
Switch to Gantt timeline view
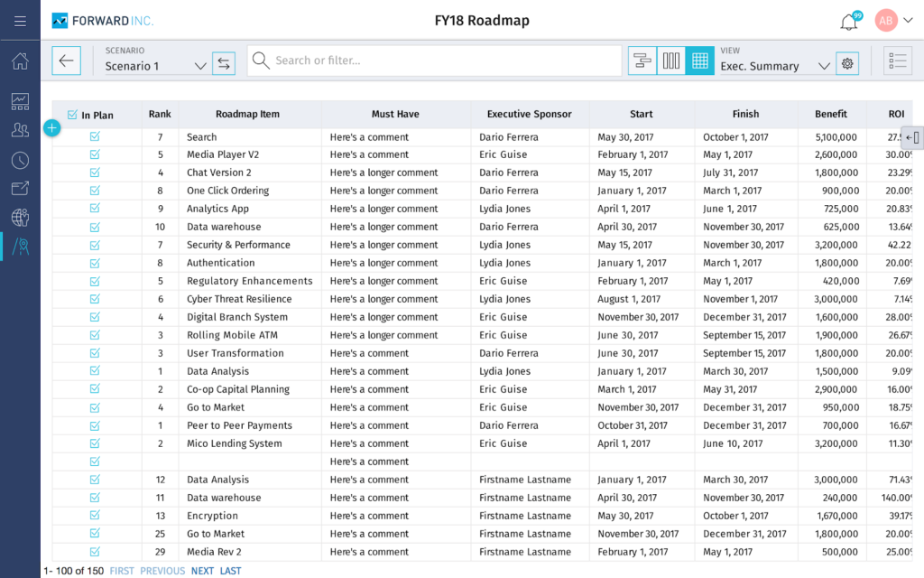(x=642, y=61)
